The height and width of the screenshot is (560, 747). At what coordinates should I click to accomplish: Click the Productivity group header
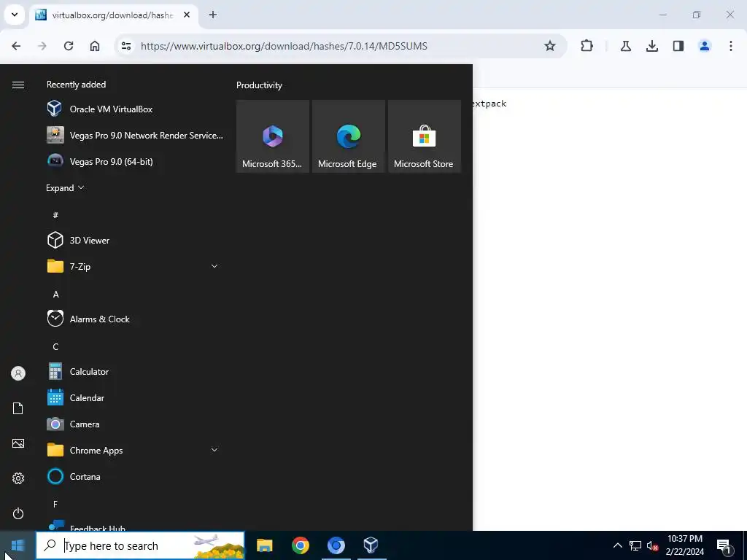[x=259, y=85]
